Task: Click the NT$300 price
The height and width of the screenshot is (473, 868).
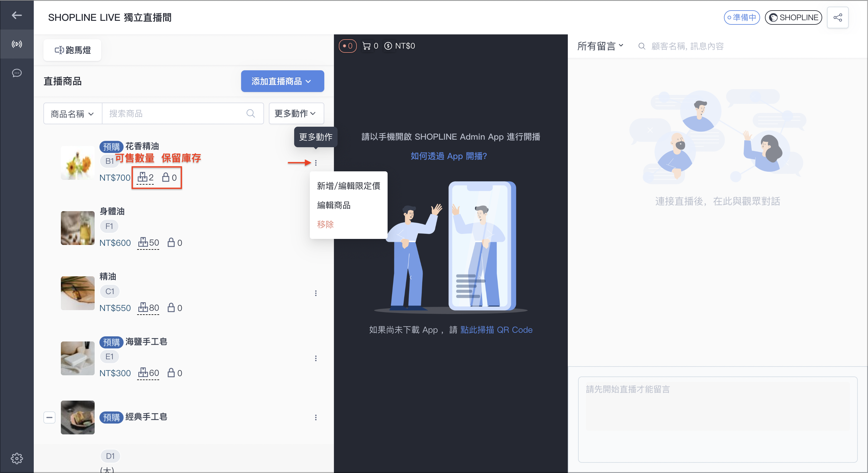Action: [x=115, y=373]
